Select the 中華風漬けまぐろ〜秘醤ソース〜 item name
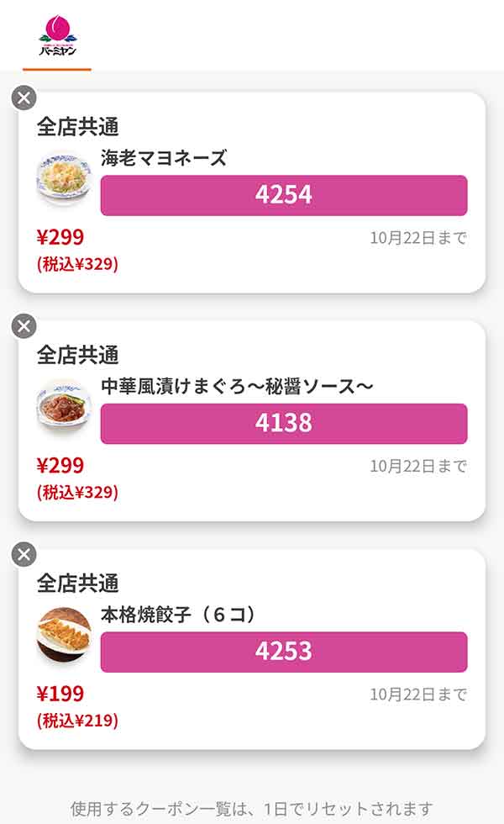 236,386
